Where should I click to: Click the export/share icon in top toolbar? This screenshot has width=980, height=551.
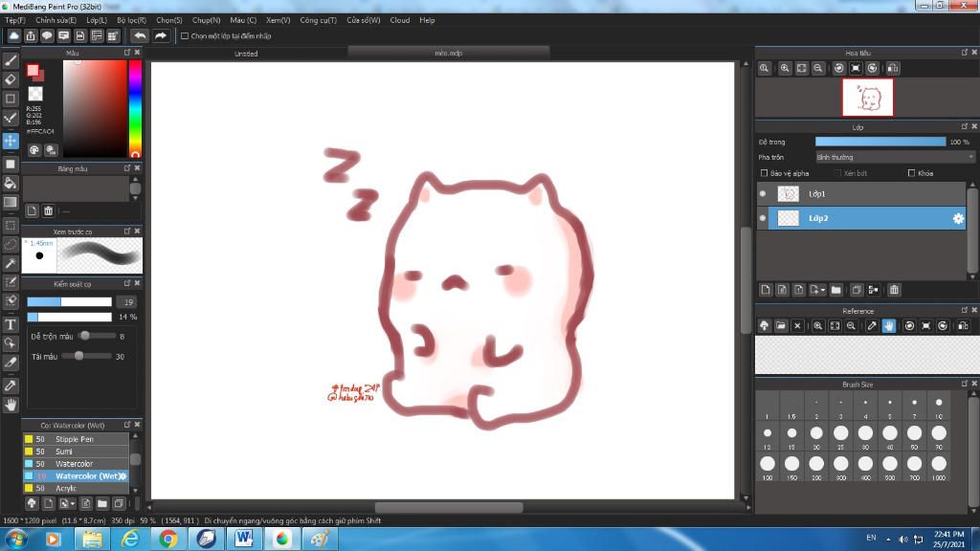(x=31, y=35)
